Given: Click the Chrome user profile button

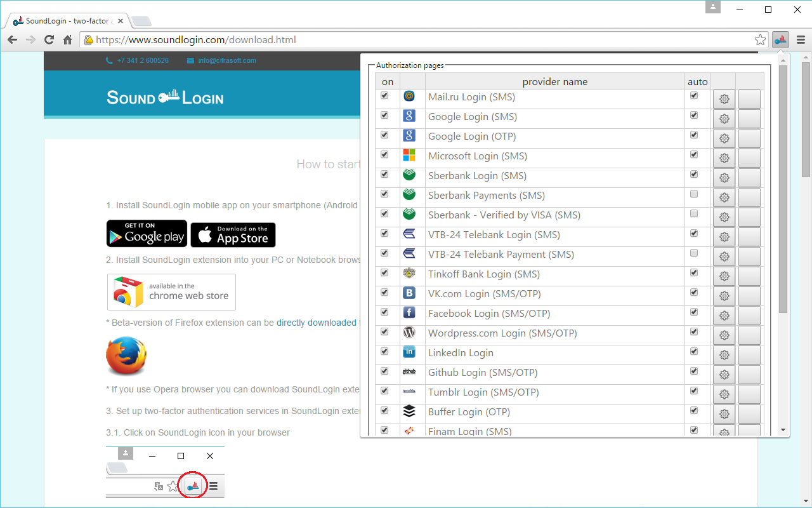Looking at the screenshot, I should 714,7.
